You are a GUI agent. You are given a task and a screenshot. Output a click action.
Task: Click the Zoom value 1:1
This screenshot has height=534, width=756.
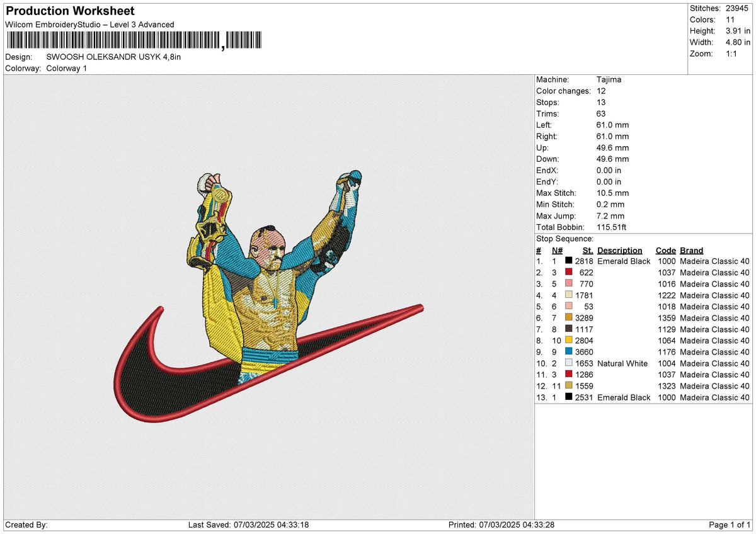point(733,54)
